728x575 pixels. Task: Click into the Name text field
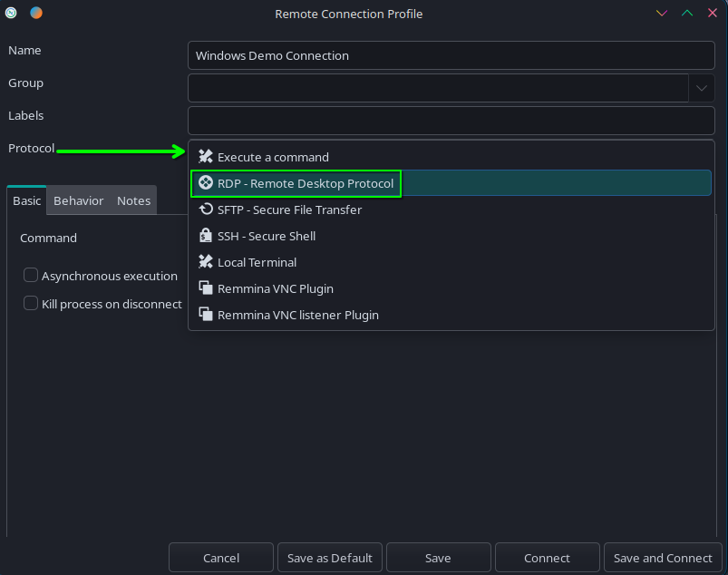[451, 55]
